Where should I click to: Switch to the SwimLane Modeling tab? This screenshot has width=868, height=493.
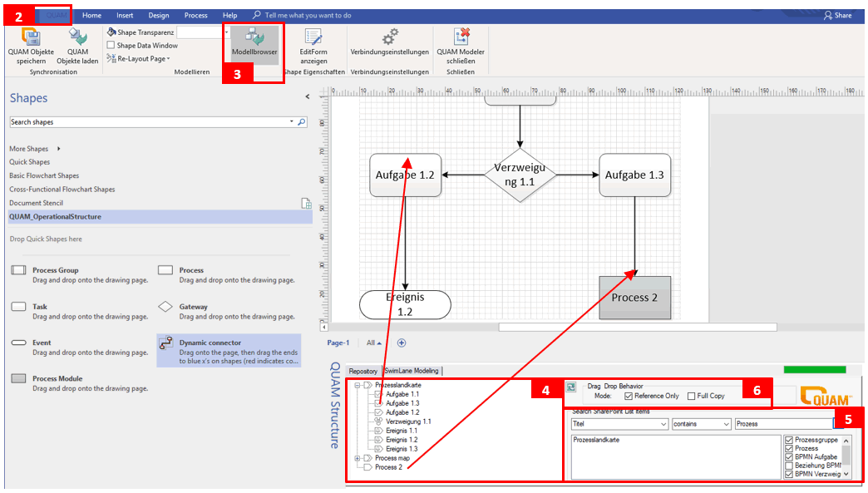pos(413,371)
